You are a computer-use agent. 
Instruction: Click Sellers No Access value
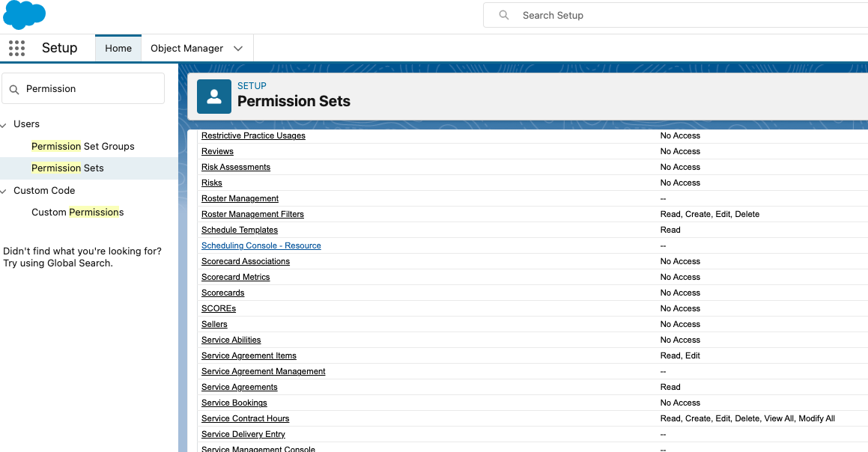click(x=680, y=324)
